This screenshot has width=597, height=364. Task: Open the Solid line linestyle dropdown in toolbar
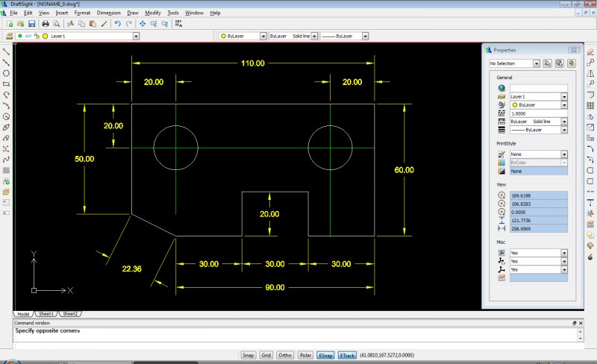(x=314, y=36)
